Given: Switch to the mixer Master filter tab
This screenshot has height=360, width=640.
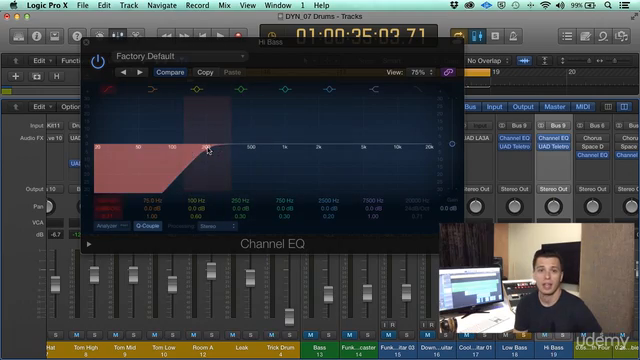Looking at the screenshot, I should [x=555, y=107].
